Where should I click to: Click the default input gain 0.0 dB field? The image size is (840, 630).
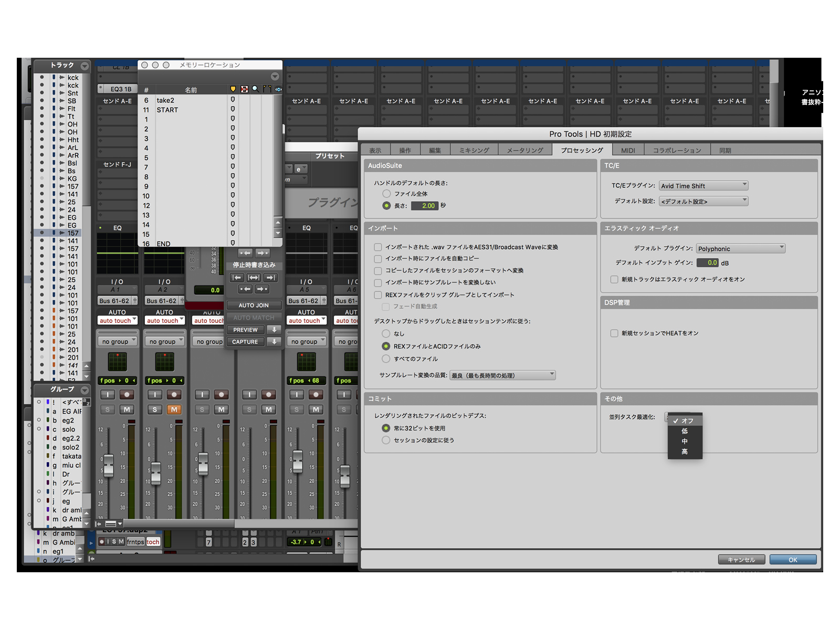pyautogui.click(x=708, y=262)
